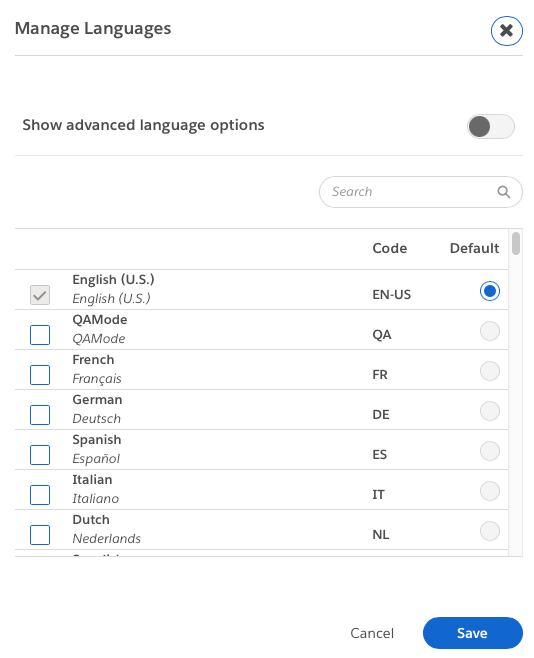Click the bold QAMode language name

(x=99, y=319)
